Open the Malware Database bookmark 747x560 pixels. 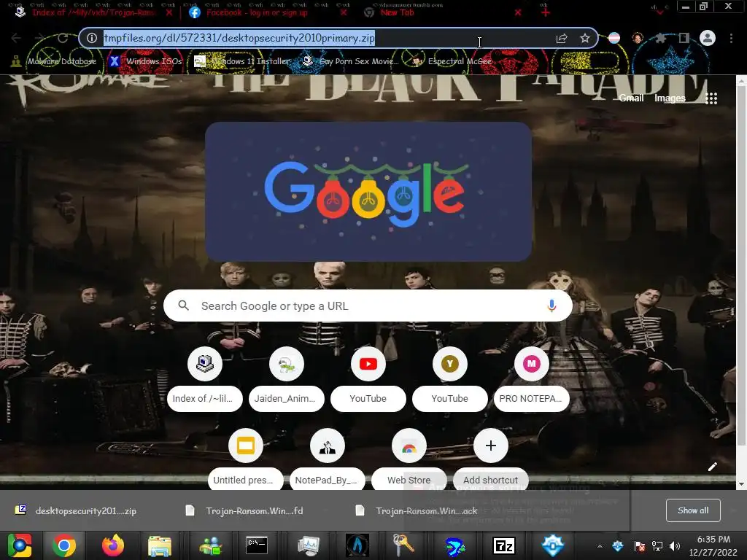click(54, 61)
